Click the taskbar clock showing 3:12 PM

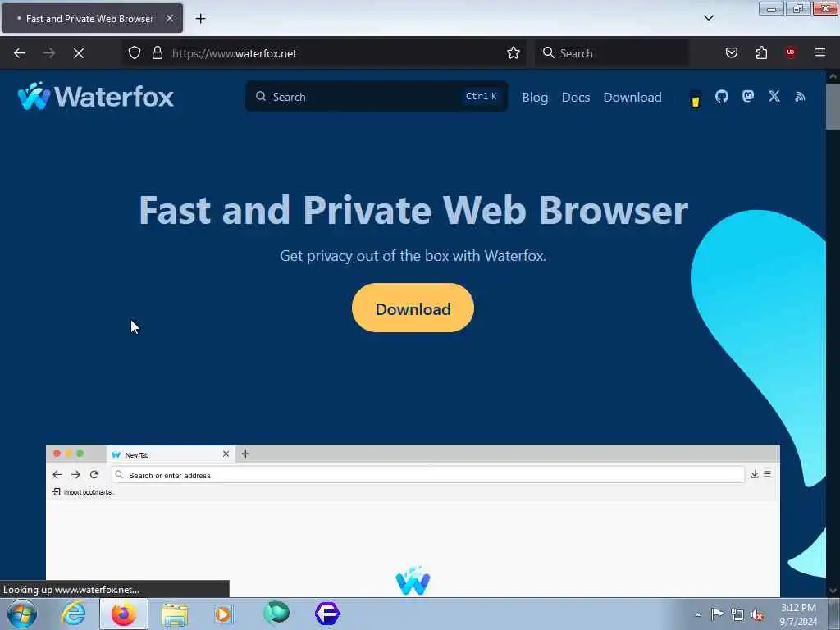[x=798, y=614]
